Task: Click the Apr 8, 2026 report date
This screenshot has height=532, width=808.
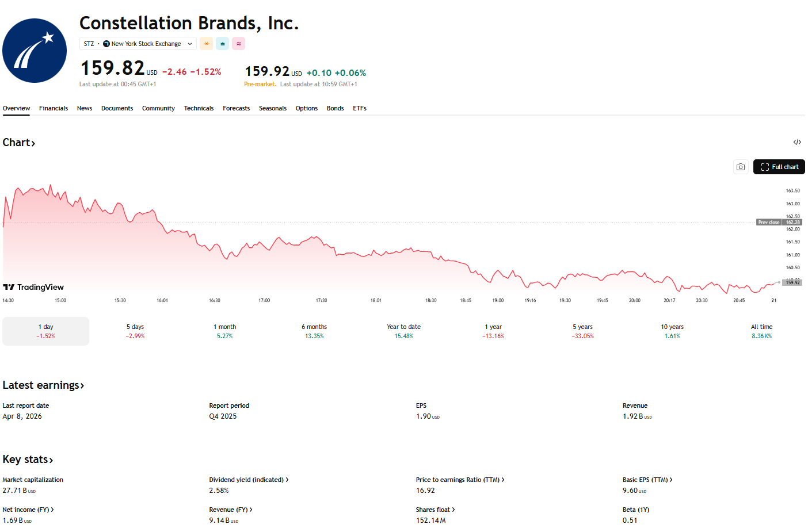Action: [22, 416]
